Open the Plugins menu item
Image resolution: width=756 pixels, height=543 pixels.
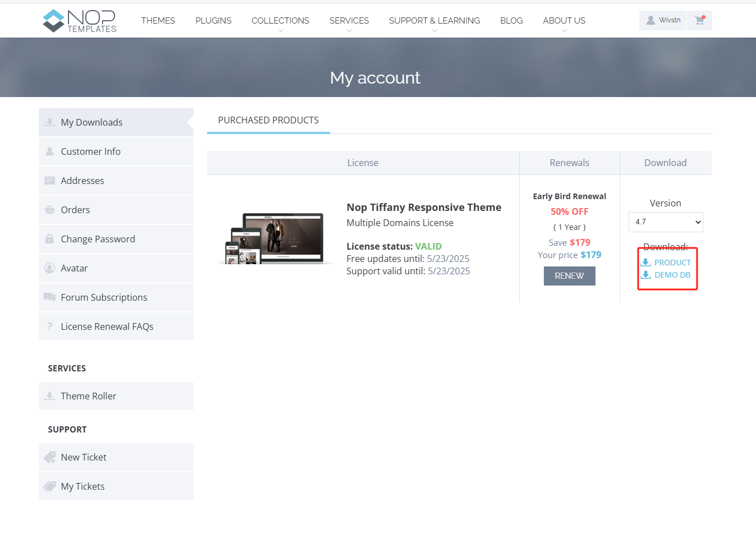[x=213, y=21]
